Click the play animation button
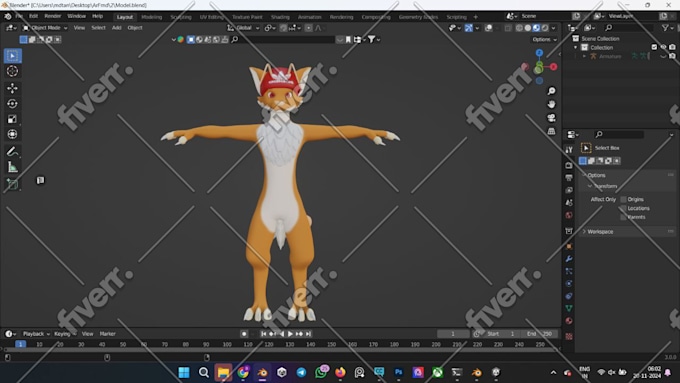Viewport: 680px width, 383px height. coord(290,334)
